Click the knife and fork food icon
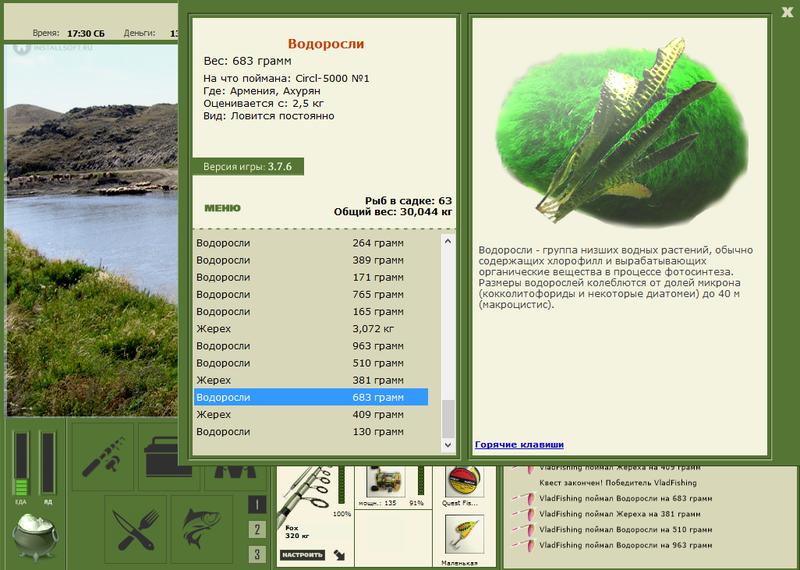 (x=135, y=529)
